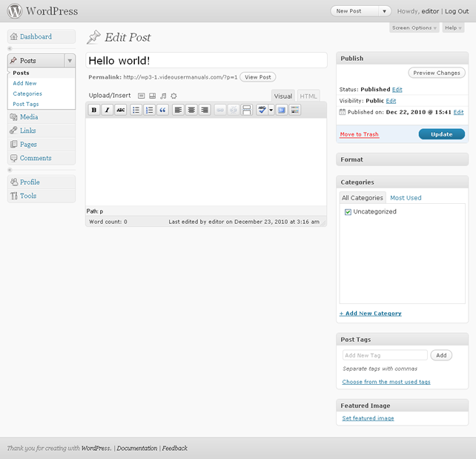Collapse the Publish panel header
476x459 pixels.
click(x=403, y=59)
